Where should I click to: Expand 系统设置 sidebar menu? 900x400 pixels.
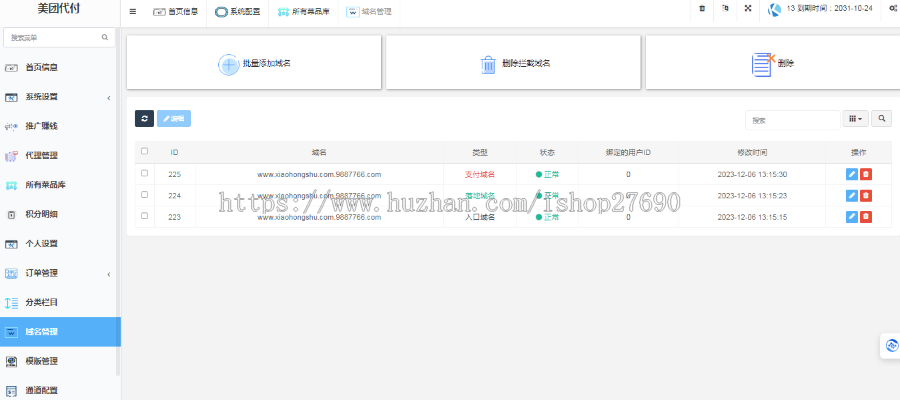pos(60,97)
